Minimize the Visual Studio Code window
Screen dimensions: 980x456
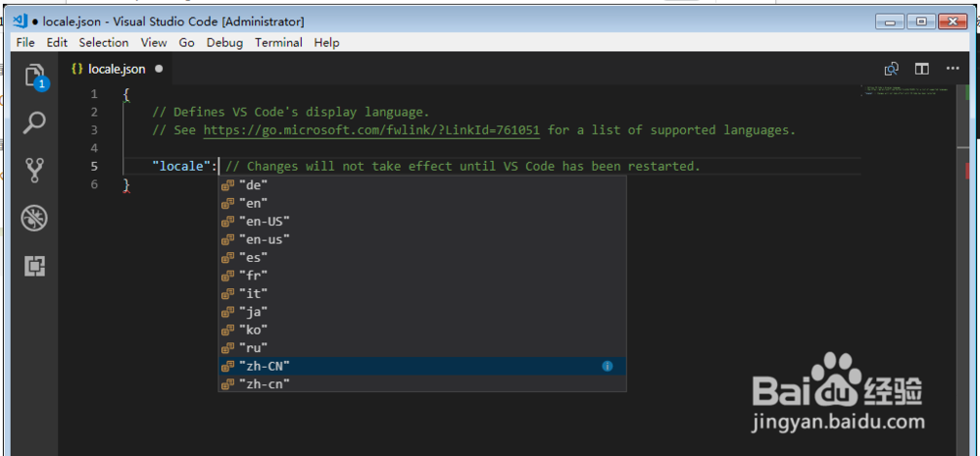click(x=889, y=22)
